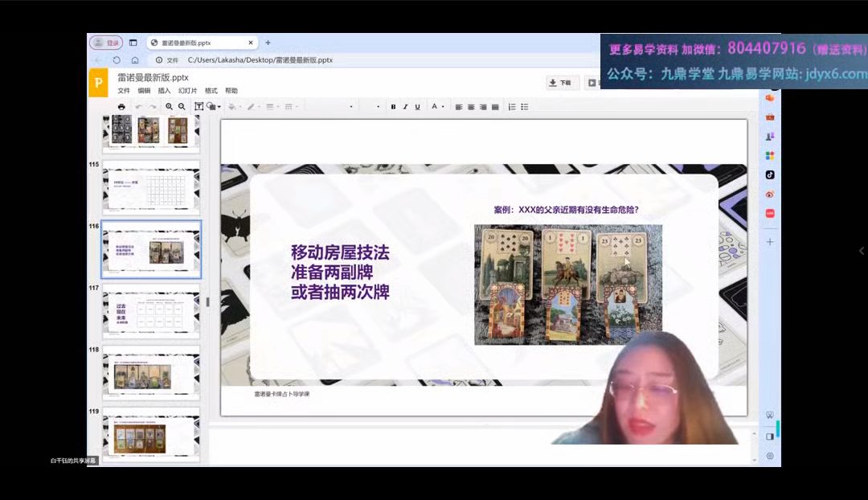Image resolution: width=868 pixels, height=500 pixels.
Task: Click the 登录 login button
Action: (x=106, y=43)
